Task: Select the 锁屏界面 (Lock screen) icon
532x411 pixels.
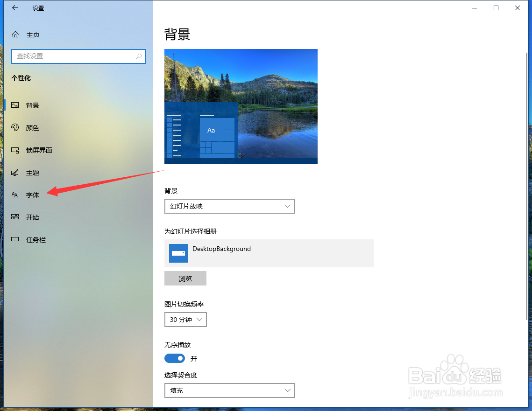Action: click(15, 150)
